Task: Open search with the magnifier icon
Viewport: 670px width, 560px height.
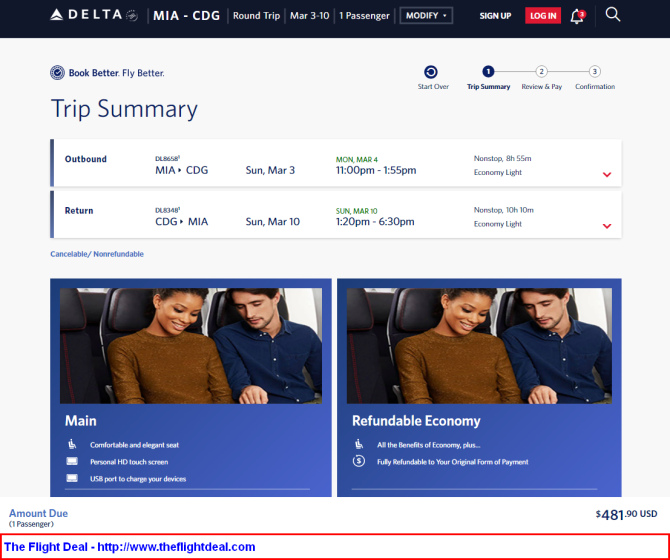Action: point(612,15)
